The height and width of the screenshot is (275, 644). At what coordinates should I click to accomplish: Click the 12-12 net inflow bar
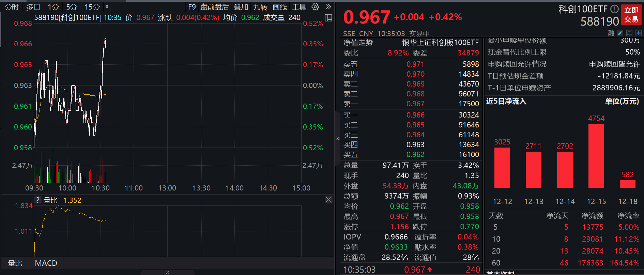(502, 167)
